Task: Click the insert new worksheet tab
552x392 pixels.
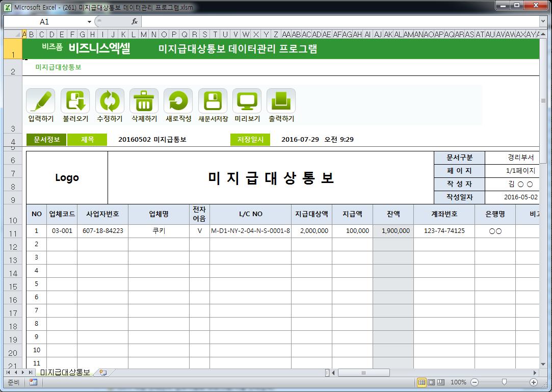Action: coord(103,373)
